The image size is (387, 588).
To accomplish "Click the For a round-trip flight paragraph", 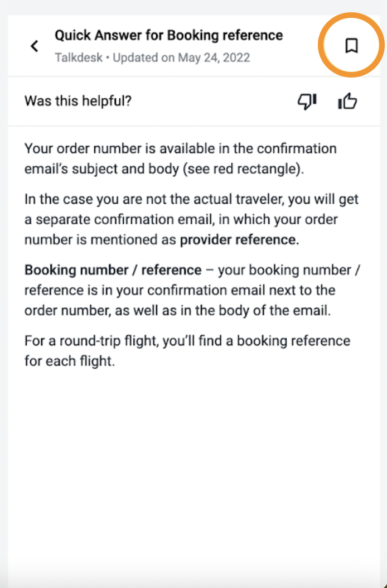I will pos(187,351).
